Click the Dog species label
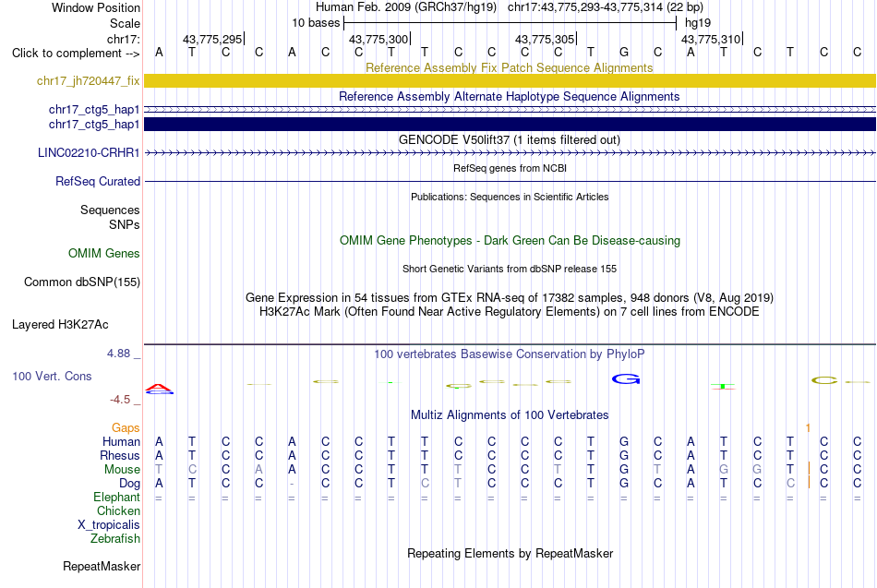 [x=130, y=484]
